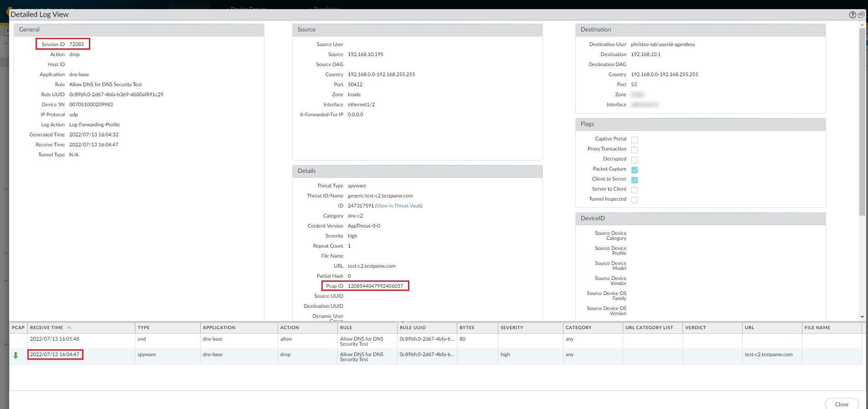Click the RULE UUID column header
The height and width of the screenshot is (409, 868).
point(427,327)
